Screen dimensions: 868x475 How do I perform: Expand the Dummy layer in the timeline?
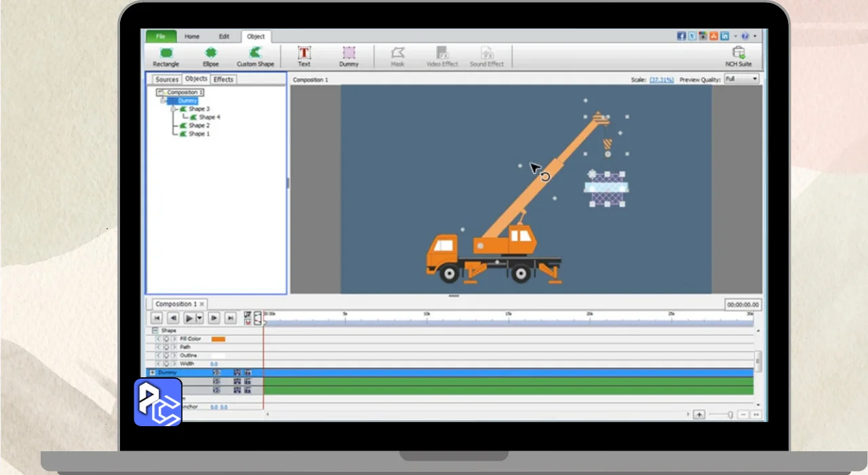(x=153, y=373)
